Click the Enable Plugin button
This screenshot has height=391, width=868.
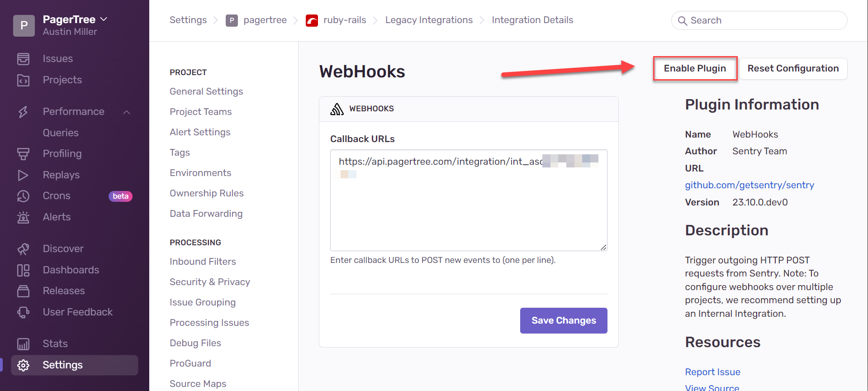click(695, 69)
